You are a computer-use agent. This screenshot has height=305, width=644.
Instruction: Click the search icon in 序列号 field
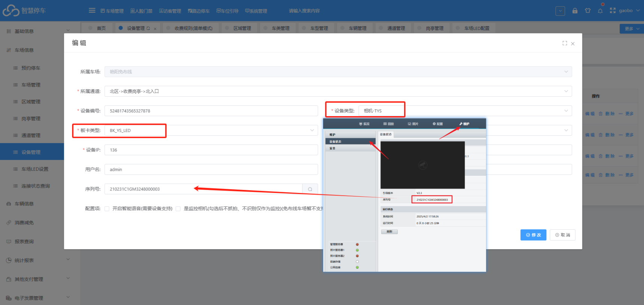(310, 189)
